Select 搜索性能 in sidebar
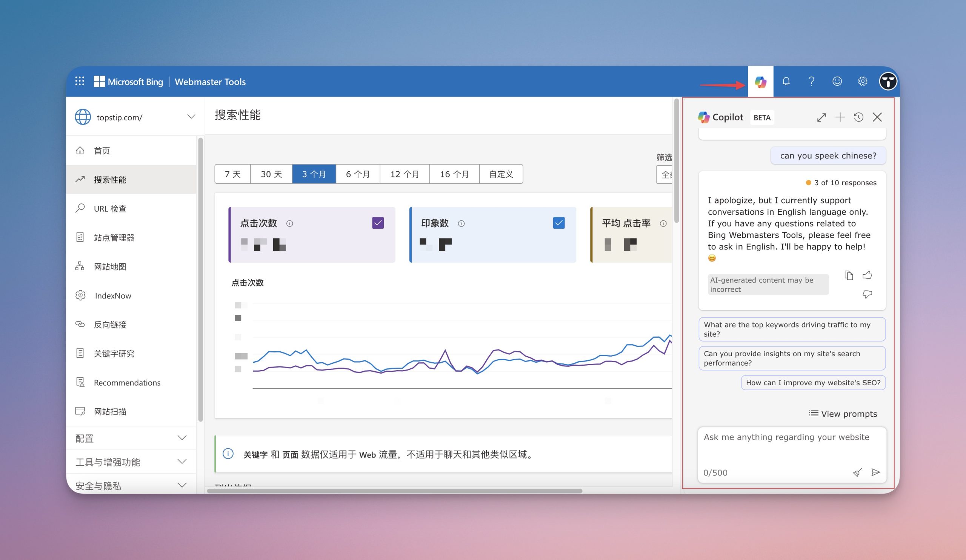This screenshot has width=966, height=560. point(131,179)
